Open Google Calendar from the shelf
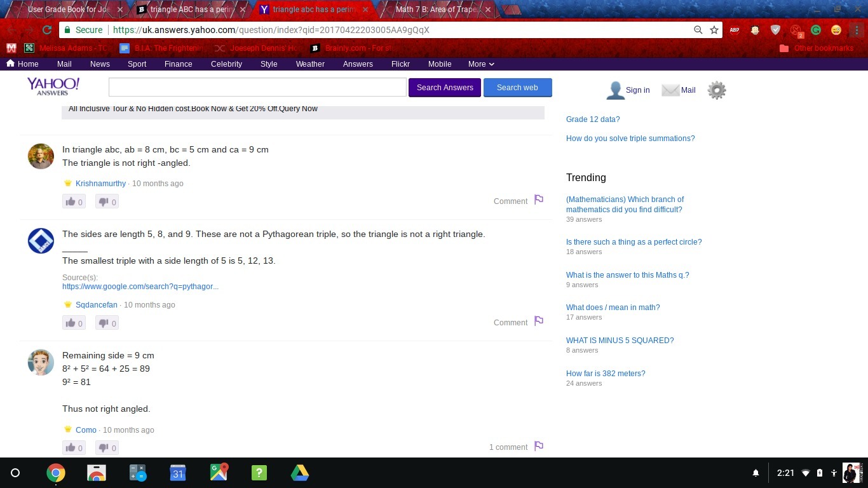This screenshot has height=488, width=868. (178, 473)
